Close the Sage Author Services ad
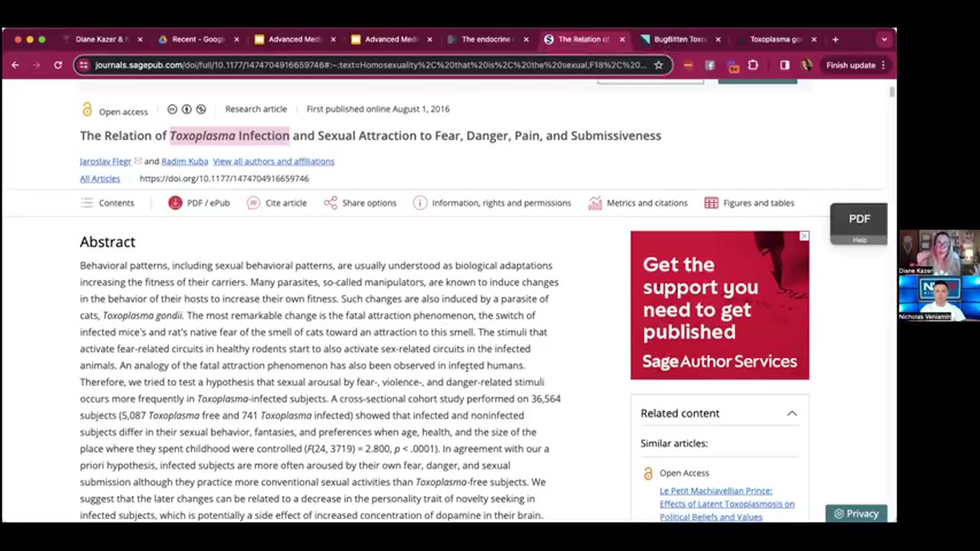The height and width of the screenshot is (551, 980). pyautogui.click(x=803, y=236)
